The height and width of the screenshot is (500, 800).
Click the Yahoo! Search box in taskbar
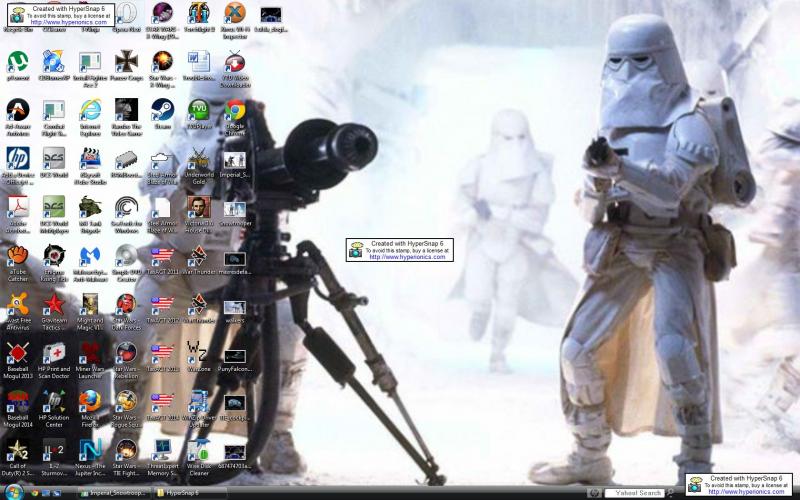coord(636,493)
